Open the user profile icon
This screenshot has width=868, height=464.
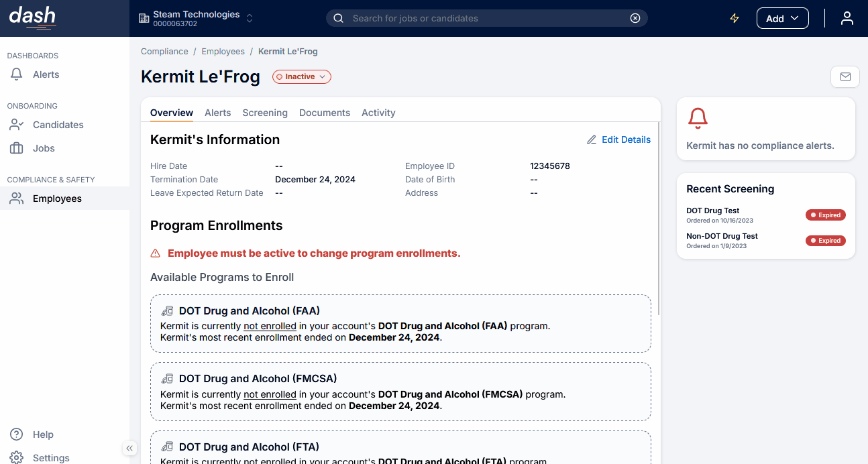pyautogui.click(x=847, y=18)
